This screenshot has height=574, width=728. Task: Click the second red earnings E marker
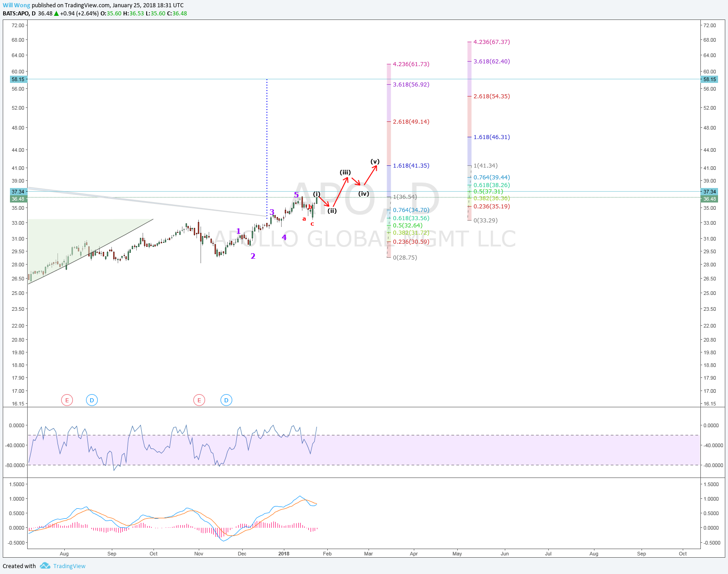[x=199, y=400]
